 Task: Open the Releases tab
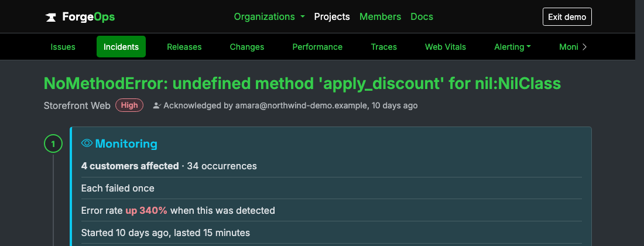pyautogui.click(x=184, y=47)
